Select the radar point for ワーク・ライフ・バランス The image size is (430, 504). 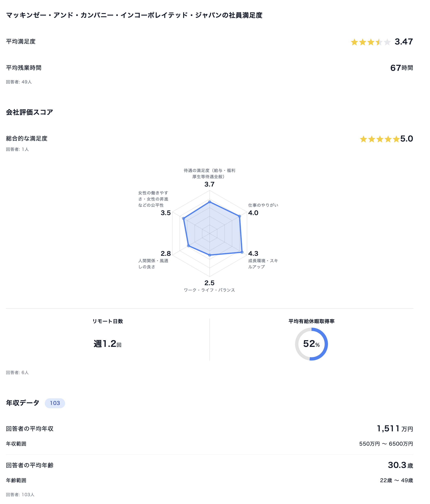(209, 255)
